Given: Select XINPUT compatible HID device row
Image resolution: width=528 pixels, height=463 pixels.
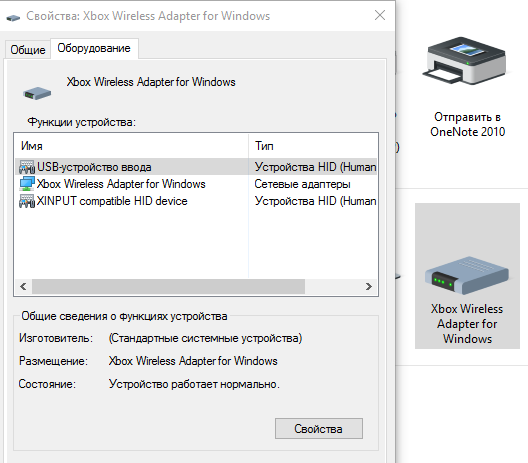Looking at the screenshot, I should (x=196, y=201).
